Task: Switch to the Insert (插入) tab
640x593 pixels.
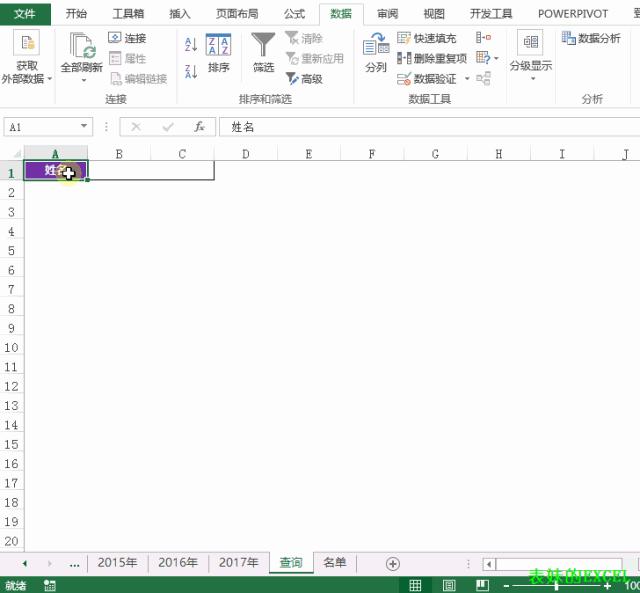Action: click(180, 14)
